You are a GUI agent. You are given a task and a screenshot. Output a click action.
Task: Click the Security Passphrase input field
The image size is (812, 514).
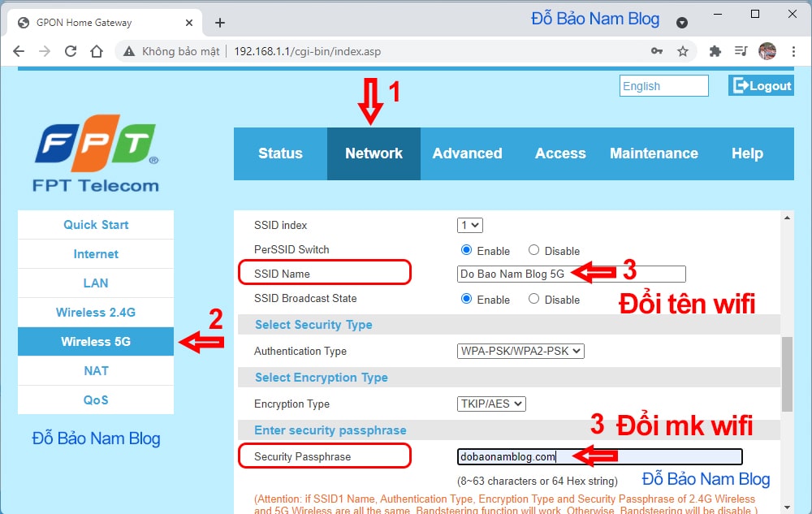pos(600,456)
